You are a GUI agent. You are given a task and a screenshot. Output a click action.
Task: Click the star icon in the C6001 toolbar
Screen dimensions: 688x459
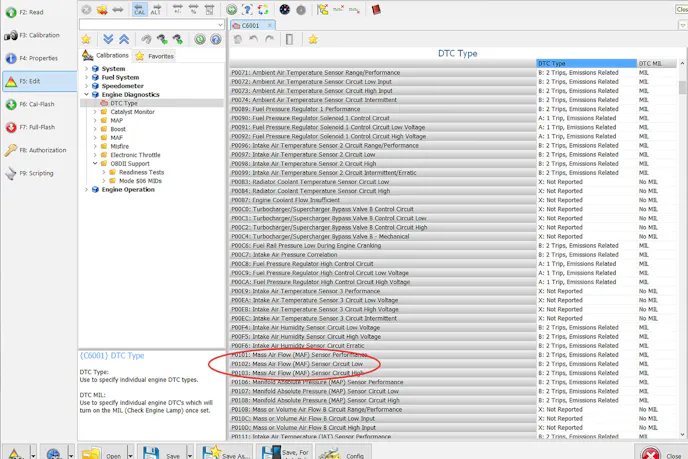point(312,40)
